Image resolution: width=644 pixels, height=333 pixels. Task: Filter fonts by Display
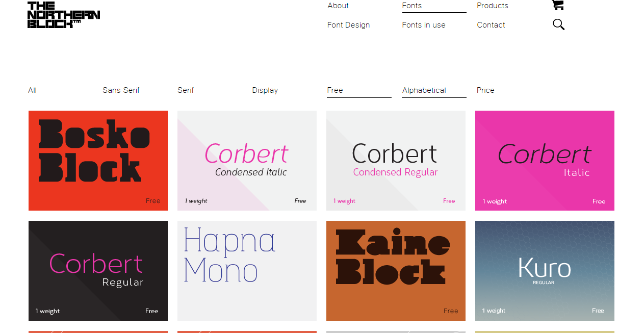point(265,90)
